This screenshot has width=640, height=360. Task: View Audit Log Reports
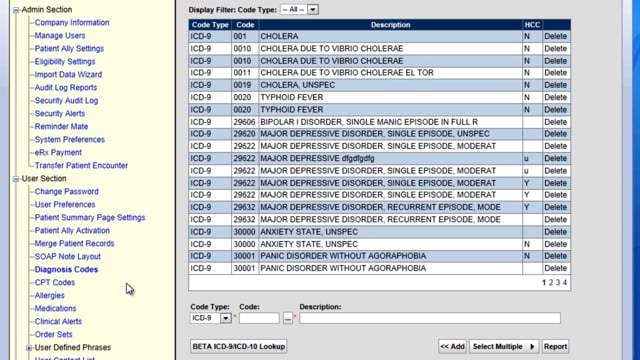tap(66, 88)
